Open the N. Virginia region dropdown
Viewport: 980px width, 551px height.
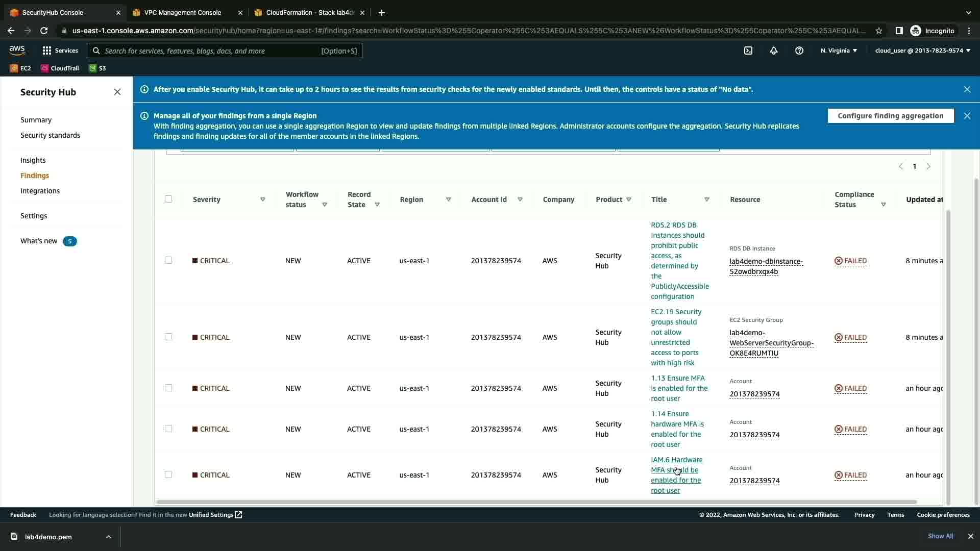[x=839, y=51]
